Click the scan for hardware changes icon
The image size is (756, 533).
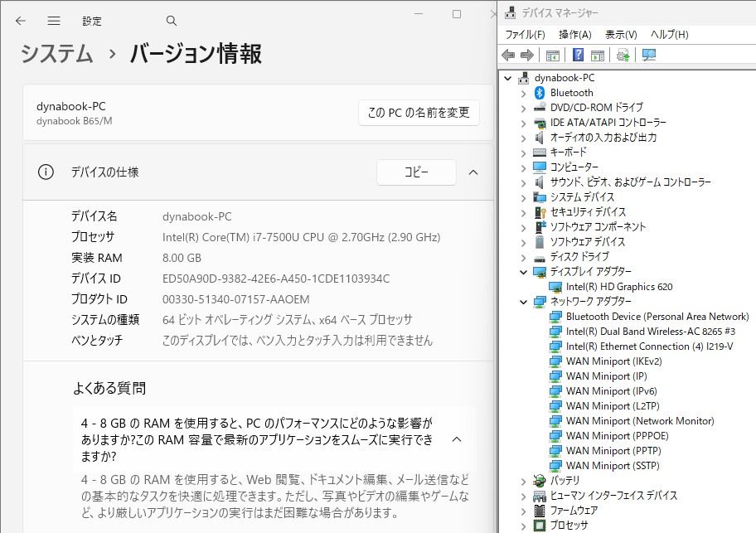coord(649,56)
